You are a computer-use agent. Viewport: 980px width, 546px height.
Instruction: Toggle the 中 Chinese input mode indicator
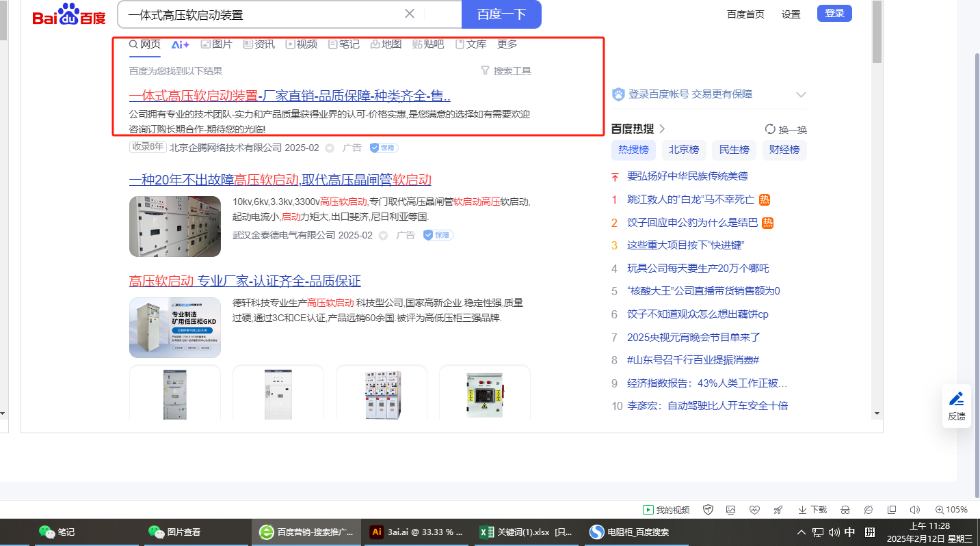(850, 532)
